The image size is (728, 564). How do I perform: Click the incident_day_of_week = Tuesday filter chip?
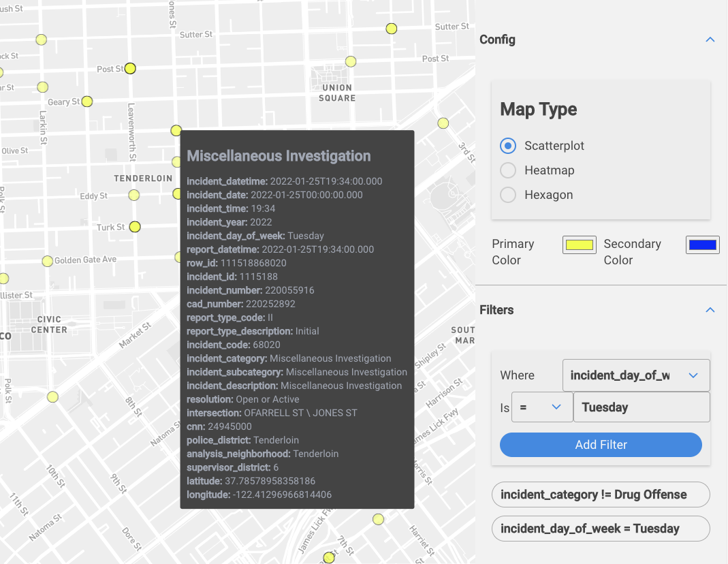pos(601,529)
